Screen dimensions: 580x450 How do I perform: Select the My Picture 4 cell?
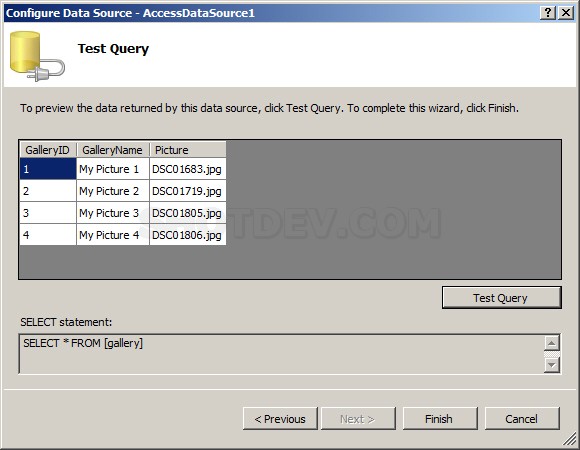tap(112, 234)
